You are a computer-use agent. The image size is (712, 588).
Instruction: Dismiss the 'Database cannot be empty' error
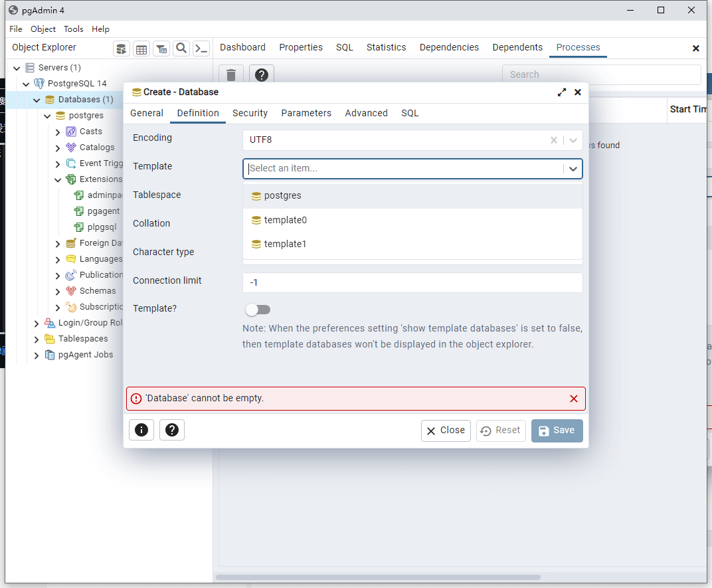573,399
